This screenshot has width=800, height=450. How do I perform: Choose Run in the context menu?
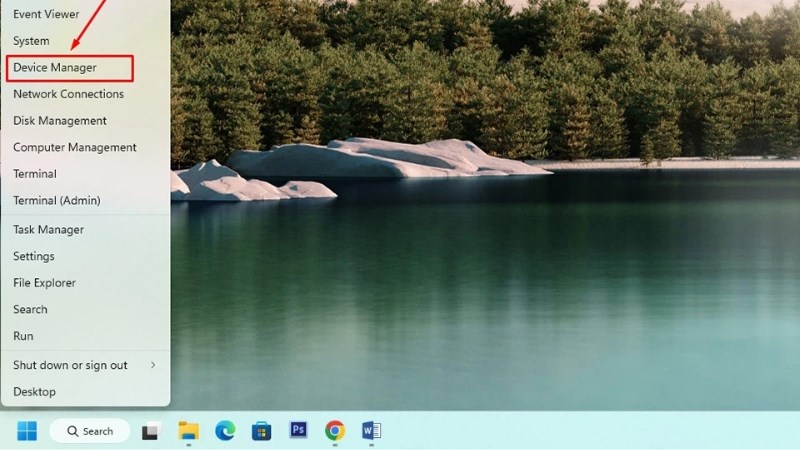tap(23, 336)
